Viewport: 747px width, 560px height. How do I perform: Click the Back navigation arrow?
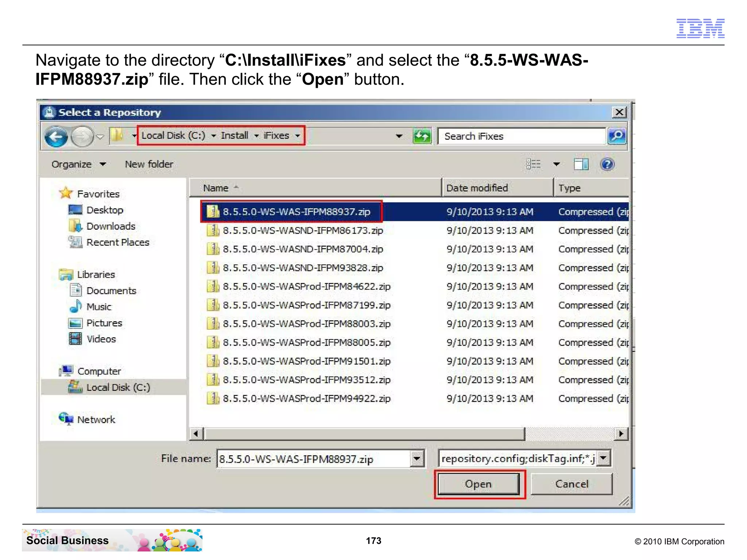56,137
